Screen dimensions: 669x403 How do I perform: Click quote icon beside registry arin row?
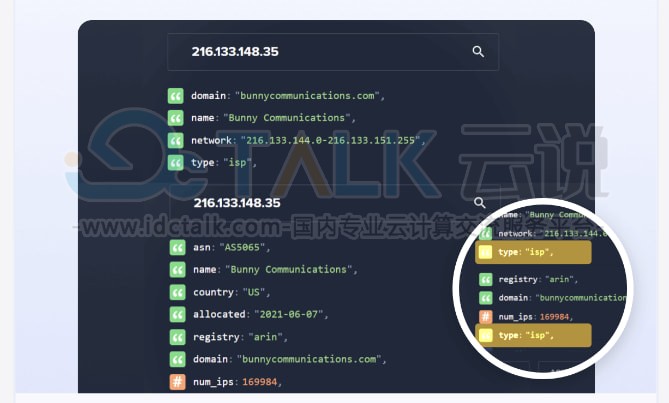point(177,337)
